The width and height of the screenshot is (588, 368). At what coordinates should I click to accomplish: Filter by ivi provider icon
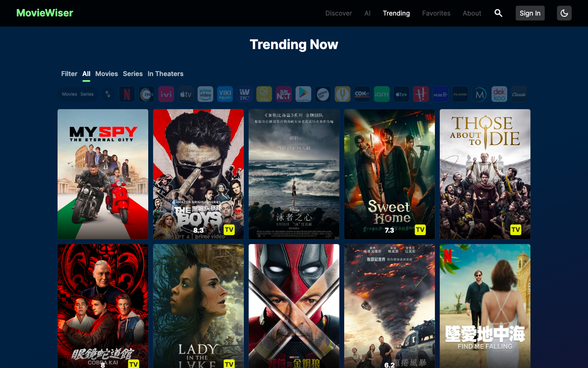pyautogui.click(x=166, y=94)
